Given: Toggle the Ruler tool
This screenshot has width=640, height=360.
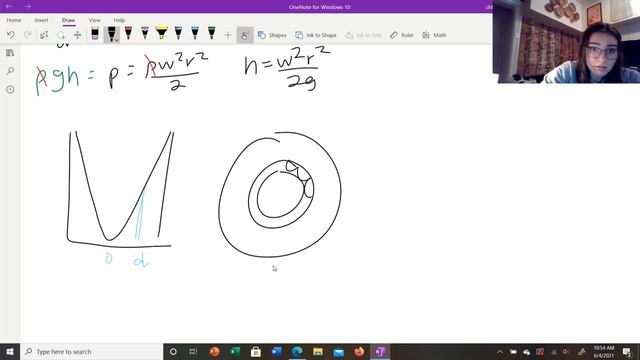Looking at the screenshot, I should [402, 35].
